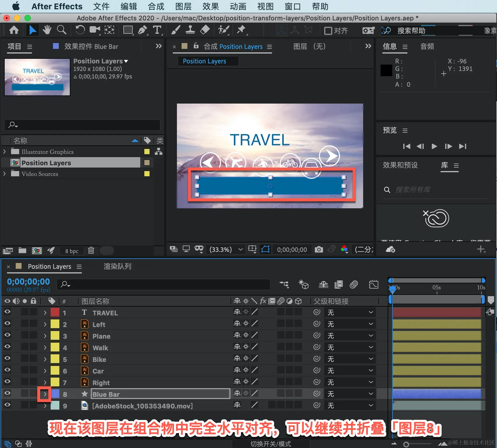Select the Eraser tool
The height and width of the screenshot is (448, 497).
click(205, 30)
